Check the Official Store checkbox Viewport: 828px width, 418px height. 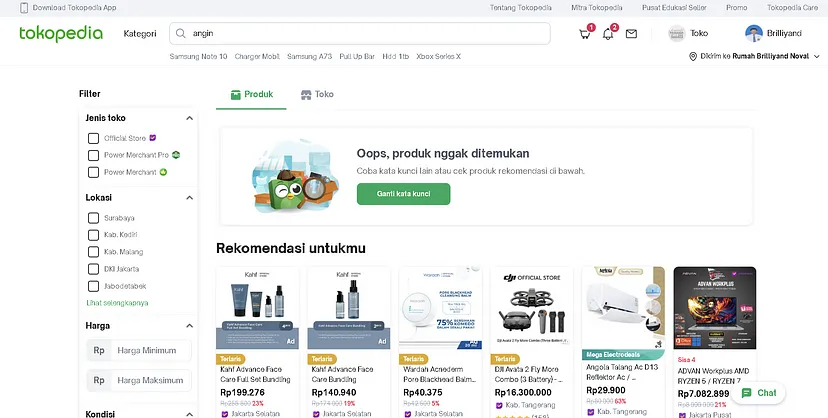coord(93,138)
